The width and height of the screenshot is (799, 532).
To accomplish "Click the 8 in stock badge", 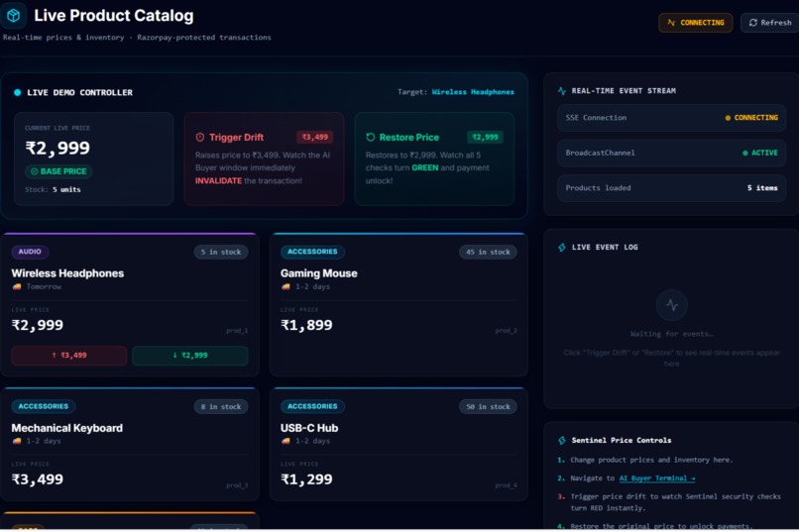I will click(x=221, y=407).
